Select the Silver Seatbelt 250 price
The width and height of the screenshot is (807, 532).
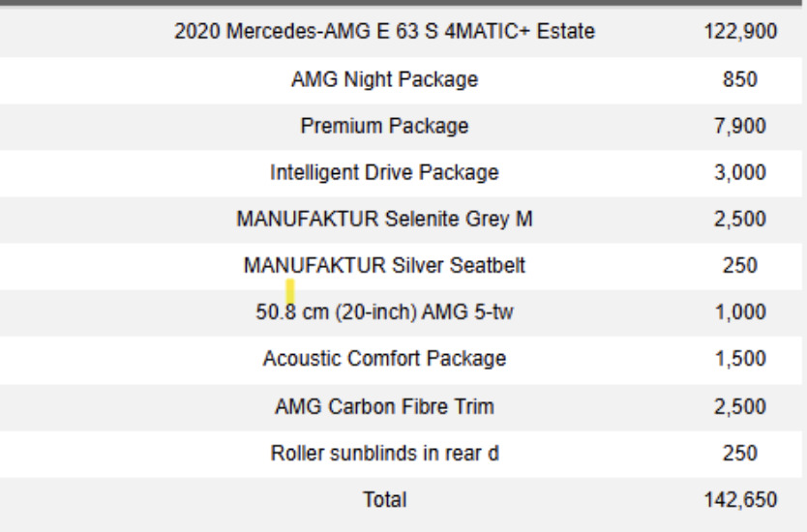point(740,266)
